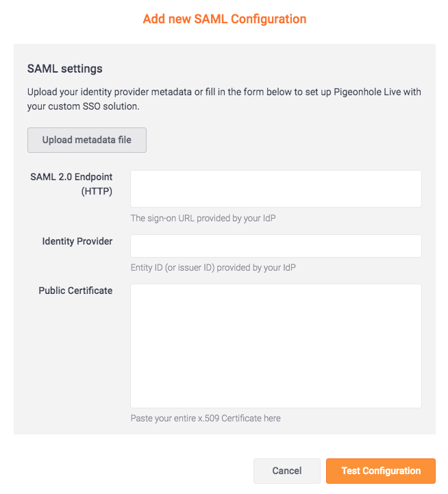Click the Add new SAML Configuration title
The image size is (448, 494).
click(x=224, y=19)
